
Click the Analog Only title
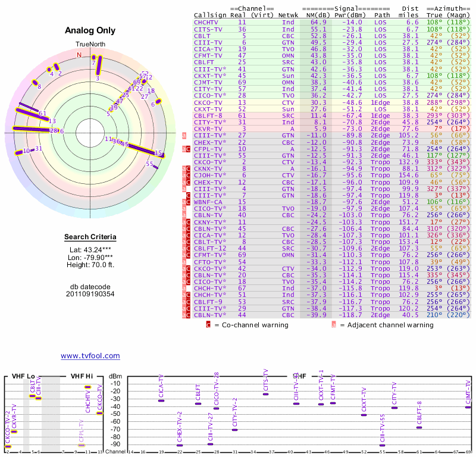click(x=90, y=30)
